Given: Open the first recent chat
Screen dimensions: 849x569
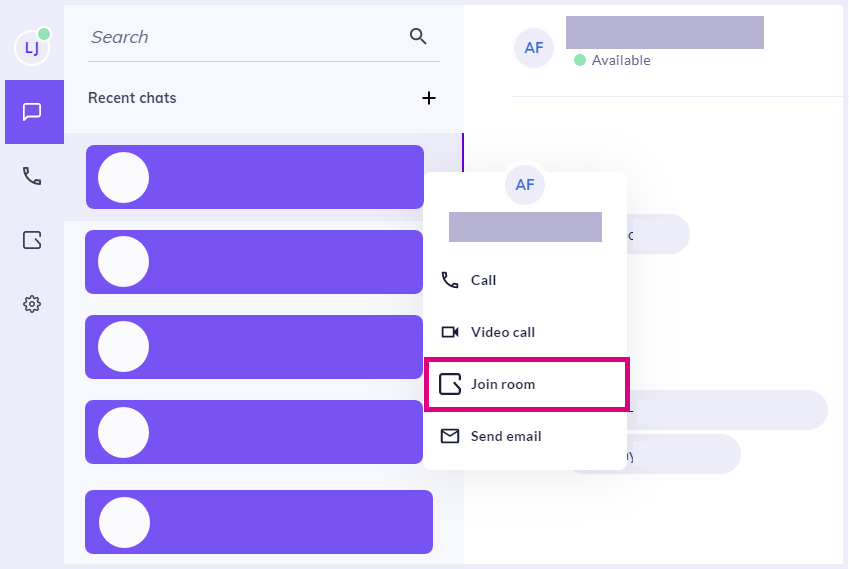Looking at the screenshot, I should (254, 177).
